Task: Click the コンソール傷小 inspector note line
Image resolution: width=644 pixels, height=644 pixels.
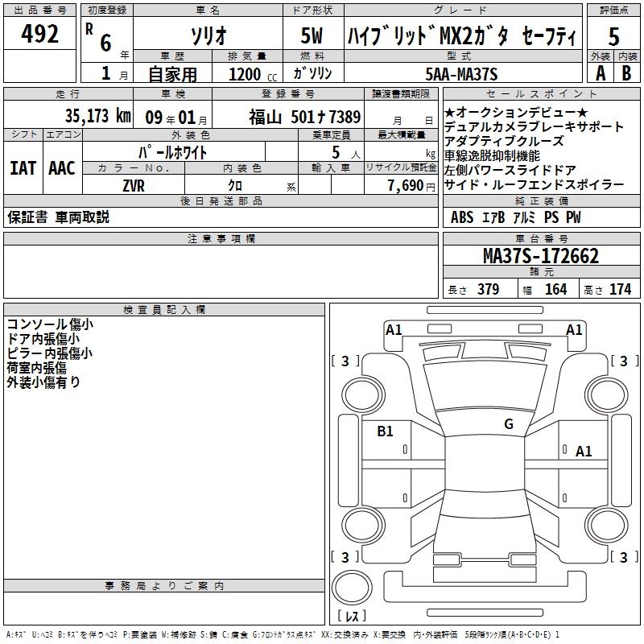Action: [50, 324]
